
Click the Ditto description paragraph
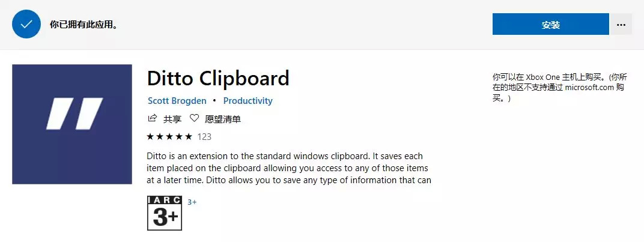pos(288,168)
